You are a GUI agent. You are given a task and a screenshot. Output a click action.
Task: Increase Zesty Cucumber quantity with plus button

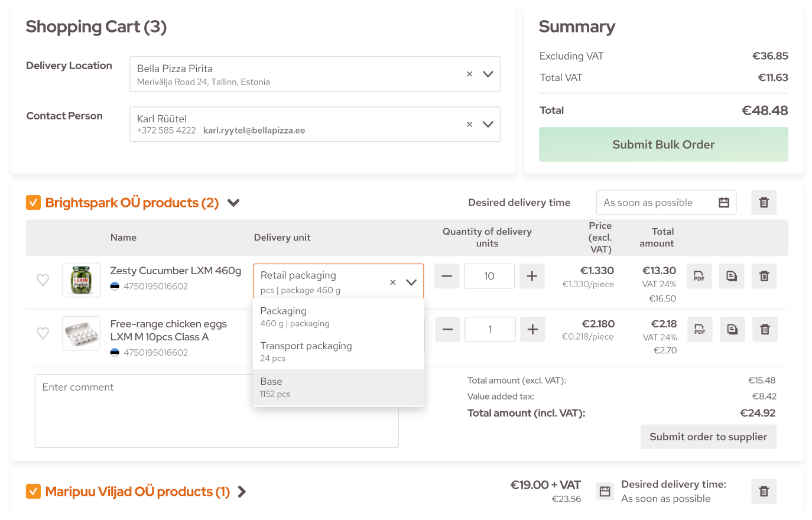[532, 276]
